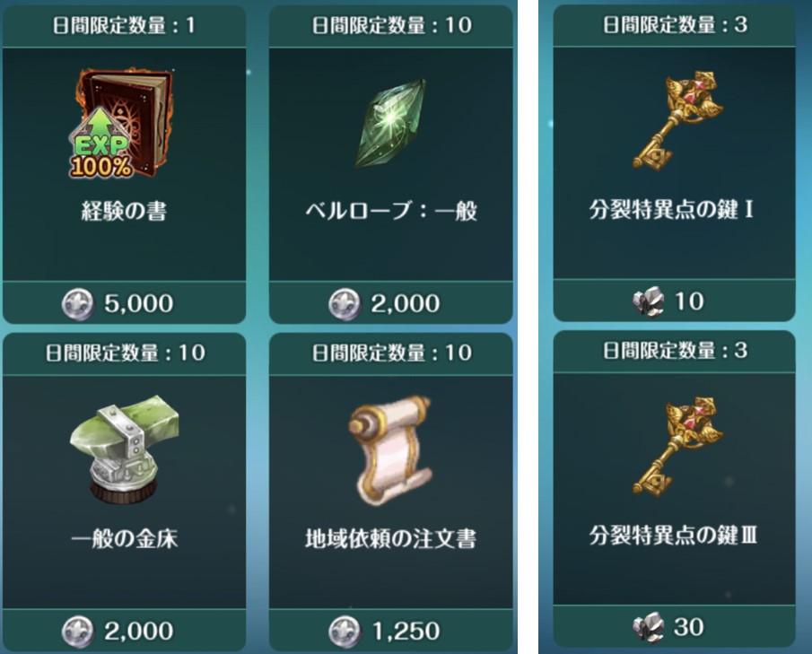Click the silver coin beside 5,000
812x654 pixels.
point(78,304)
